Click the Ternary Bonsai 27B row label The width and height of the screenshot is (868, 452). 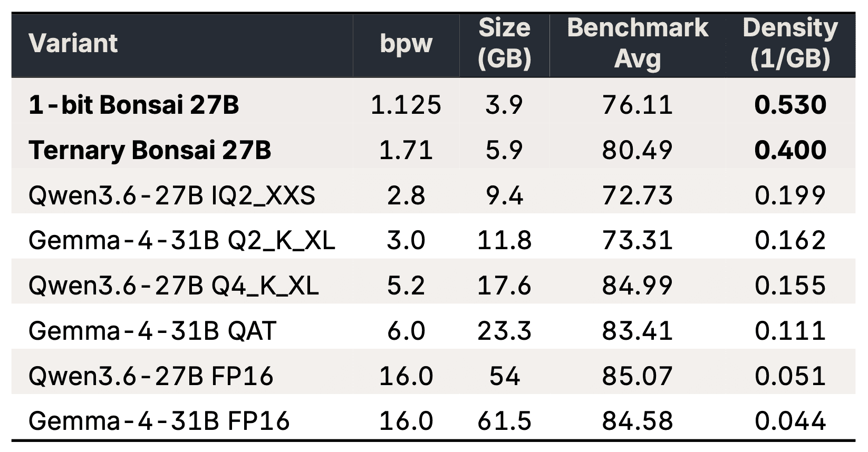click(150, 150)
